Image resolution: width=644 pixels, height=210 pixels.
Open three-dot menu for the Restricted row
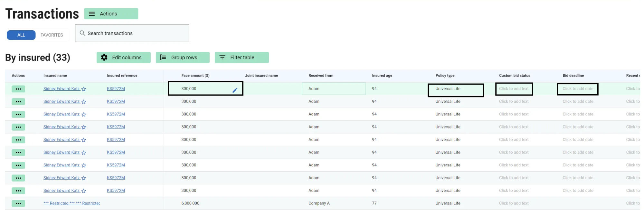(18, 204)
